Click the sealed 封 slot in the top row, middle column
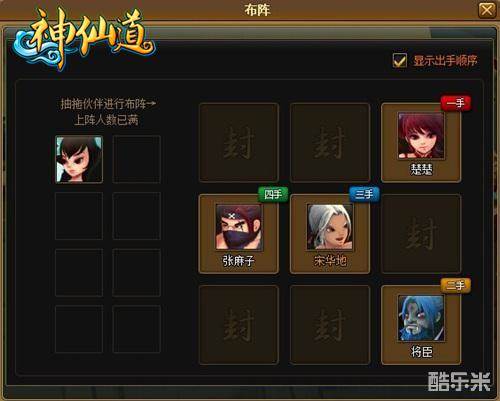 click(330, 142)
